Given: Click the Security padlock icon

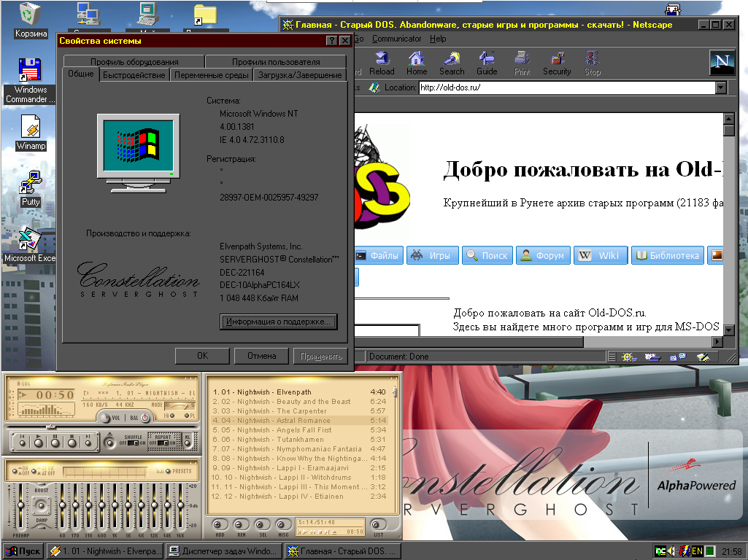Looking at the screenshot, I should tap(557, 63).
